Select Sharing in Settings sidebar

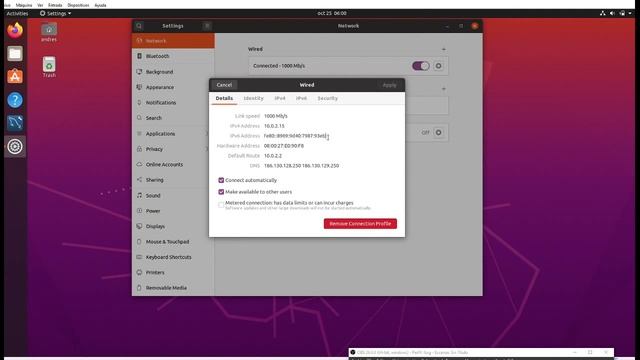(x=173, y=180)
